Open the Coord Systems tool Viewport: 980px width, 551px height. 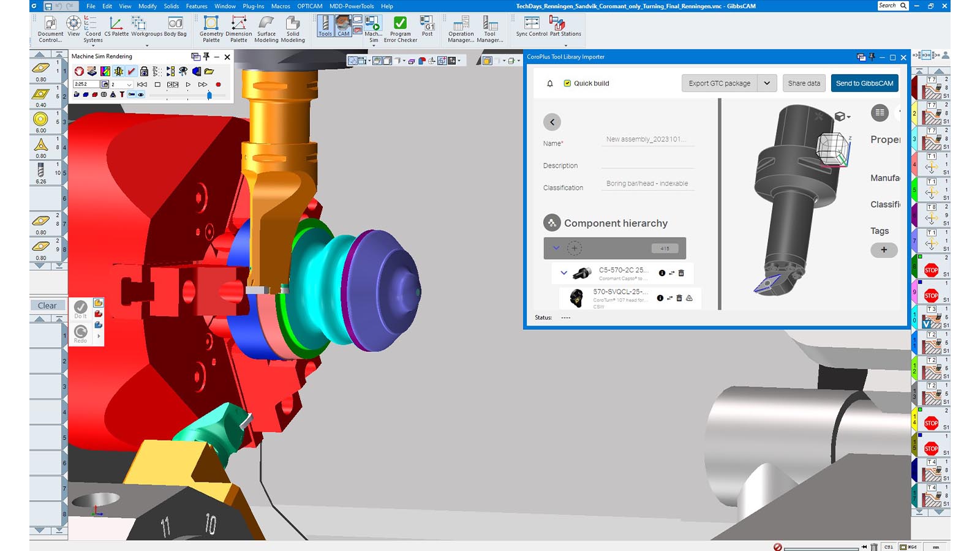93,29
